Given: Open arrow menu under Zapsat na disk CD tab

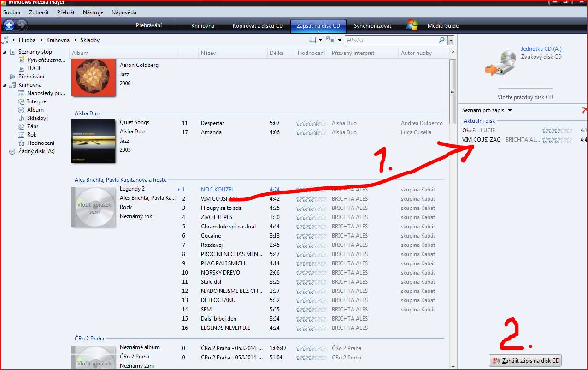Looking at the screenshot, I should [x=318, y=31].
